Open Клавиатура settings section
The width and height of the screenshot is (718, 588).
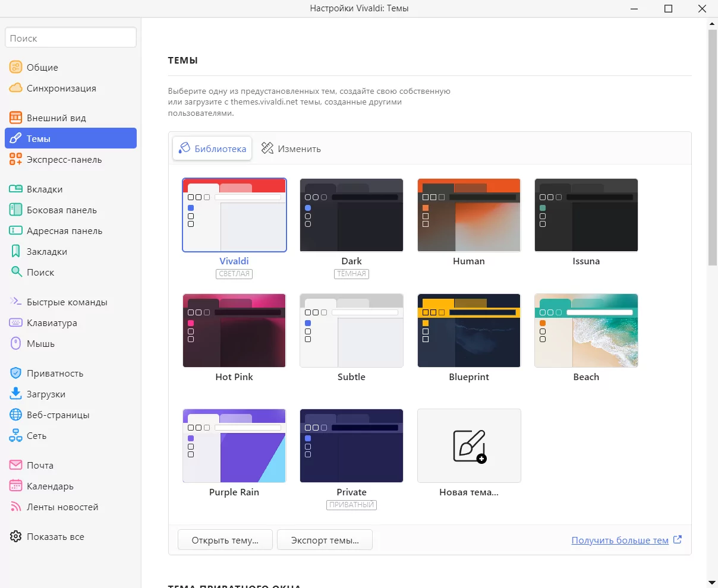coord(71,323)
